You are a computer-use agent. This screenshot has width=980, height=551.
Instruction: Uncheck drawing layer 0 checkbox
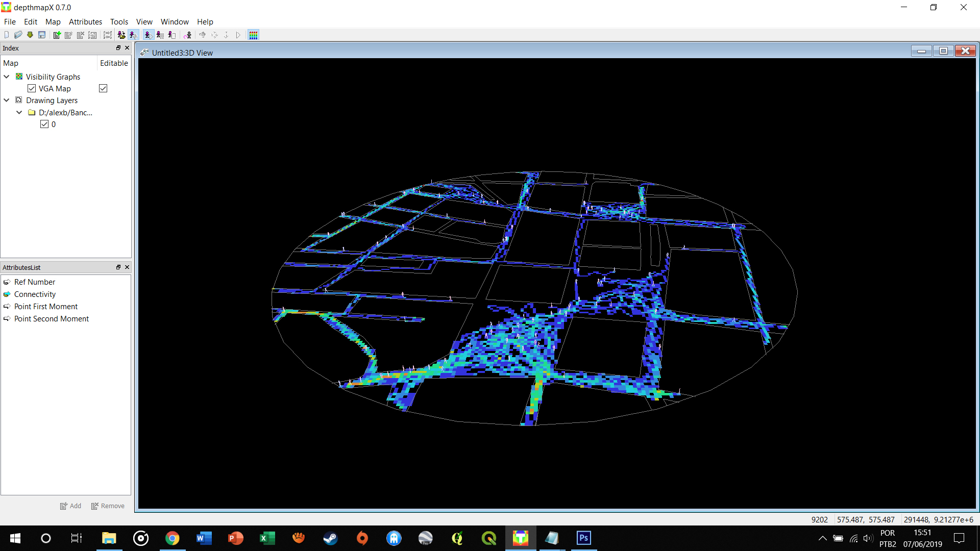click(x=44, y=124)
